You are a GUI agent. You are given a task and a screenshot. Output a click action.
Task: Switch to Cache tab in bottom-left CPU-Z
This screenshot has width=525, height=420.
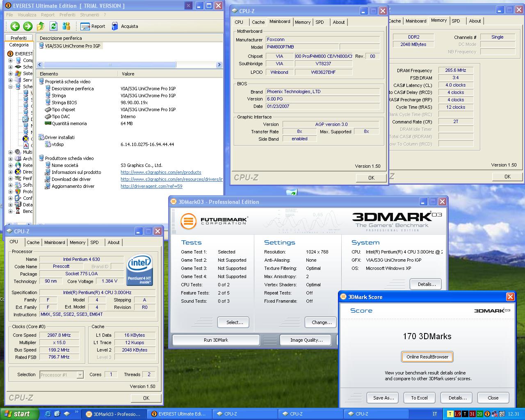pos(33,242)
